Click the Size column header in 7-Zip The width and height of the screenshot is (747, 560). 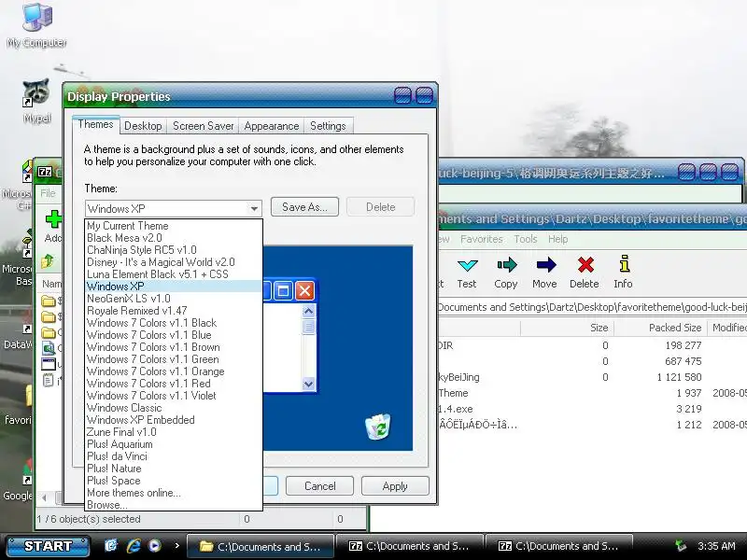pyautogui.click(x=567, y=328)
